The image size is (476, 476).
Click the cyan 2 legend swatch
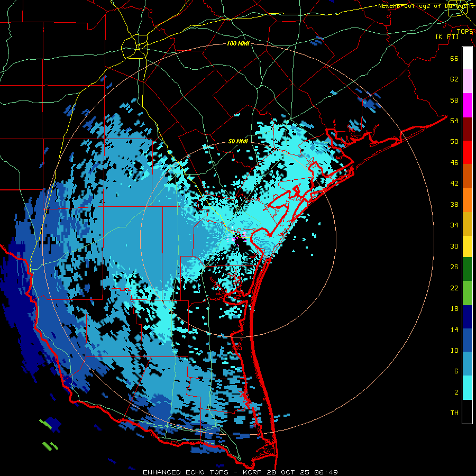click(x=467, y=388)
